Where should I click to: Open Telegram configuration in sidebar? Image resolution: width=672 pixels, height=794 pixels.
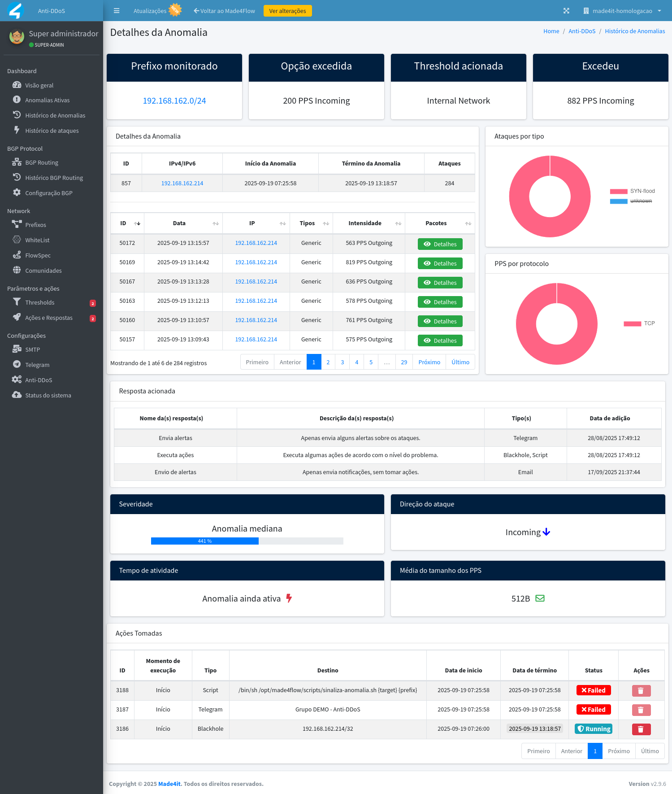(37, 365)
